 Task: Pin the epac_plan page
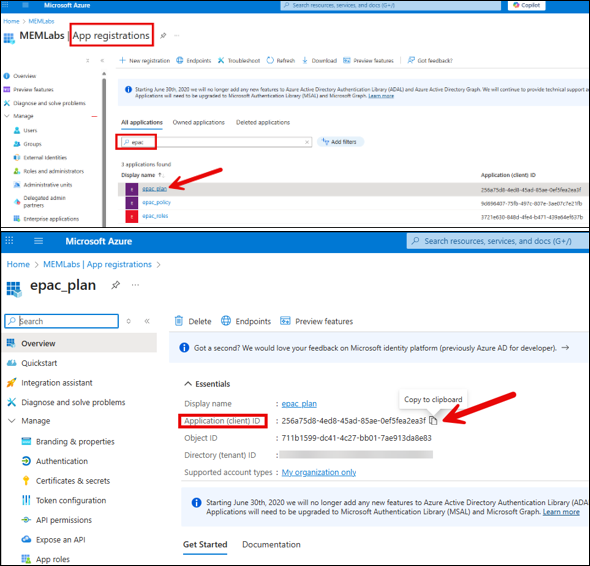tap(116, 285)
